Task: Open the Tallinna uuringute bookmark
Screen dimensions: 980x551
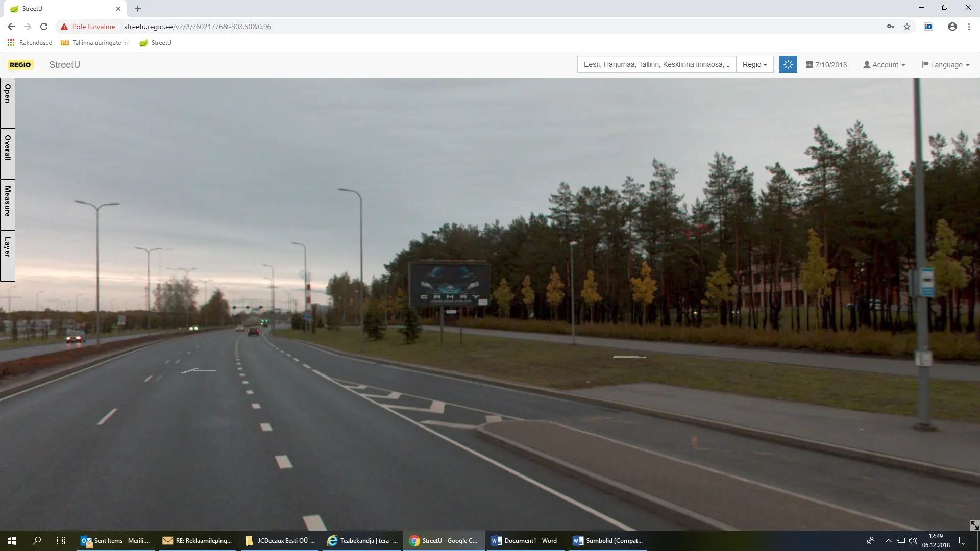Action: point(95,43)
